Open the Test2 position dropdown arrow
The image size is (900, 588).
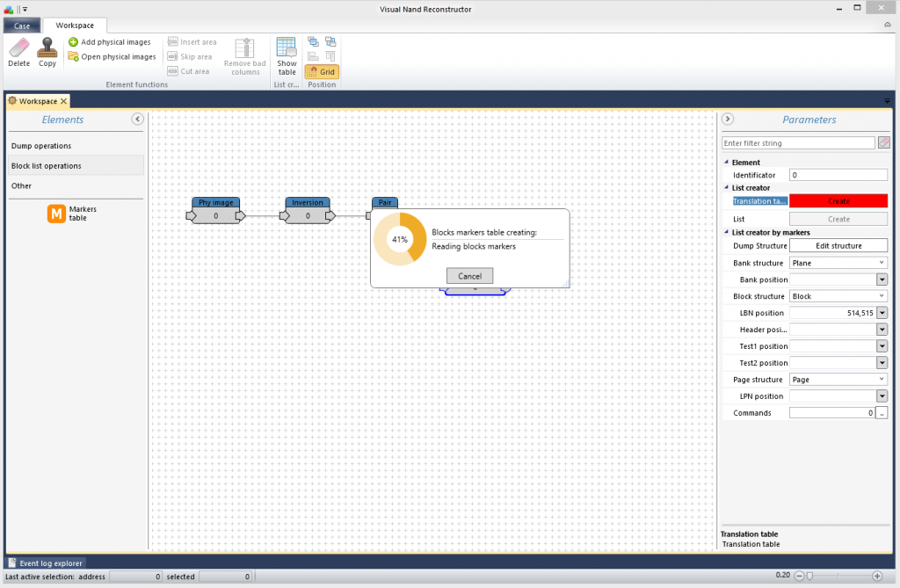click(882, 363)
